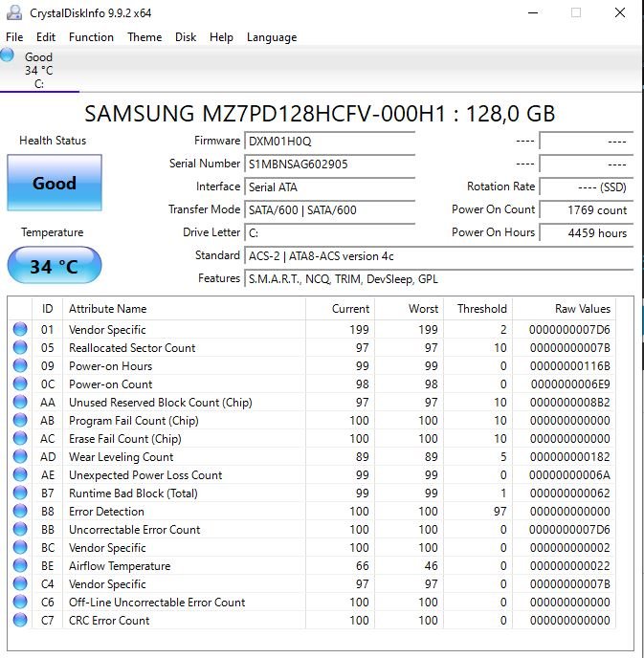This screenshot has width=644, height=658.
Task: Click the Drive Letter field C:
Action: (329, 233)
